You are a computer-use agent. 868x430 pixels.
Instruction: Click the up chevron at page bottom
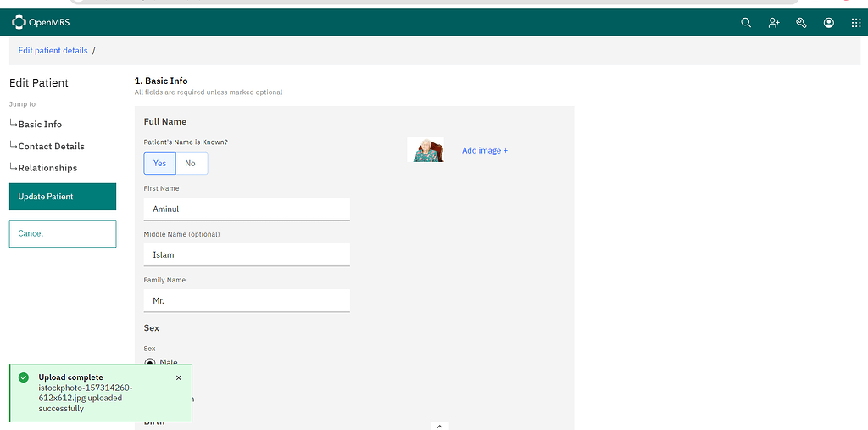(x=439, y=426)
